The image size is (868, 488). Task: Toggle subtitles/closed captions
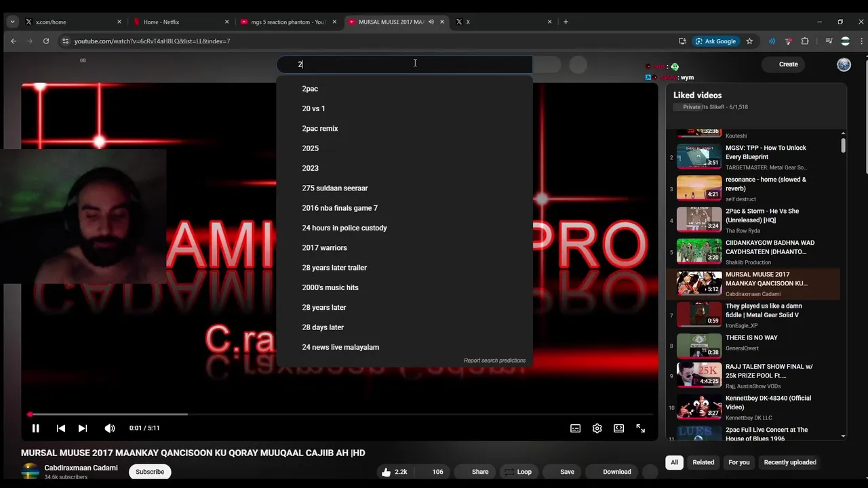[x=575, y=428]
